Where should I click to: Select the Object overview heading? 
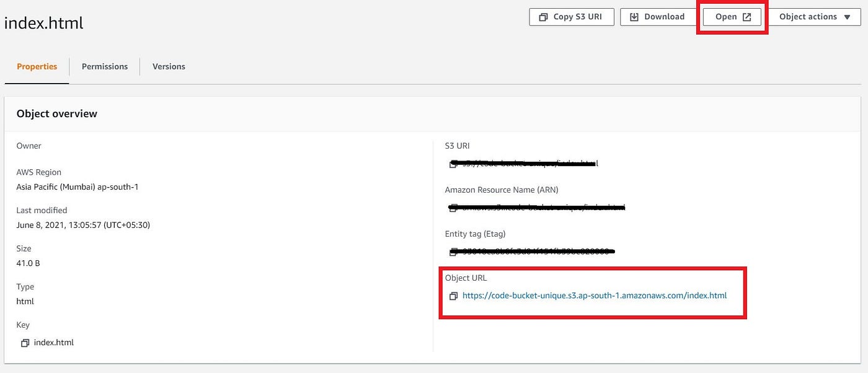(57, 113)
